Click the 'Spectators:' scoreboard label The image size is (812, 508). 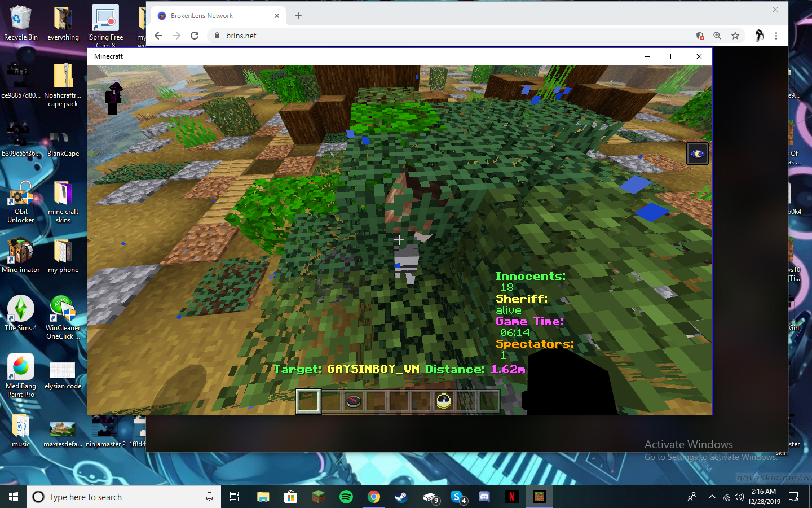[535, 344]
